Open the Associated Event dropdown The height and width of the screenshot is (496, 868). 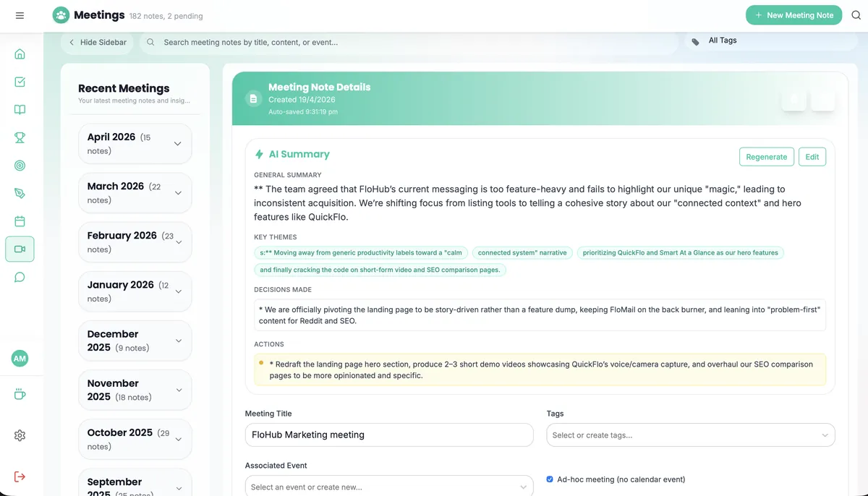pos(389,487)
